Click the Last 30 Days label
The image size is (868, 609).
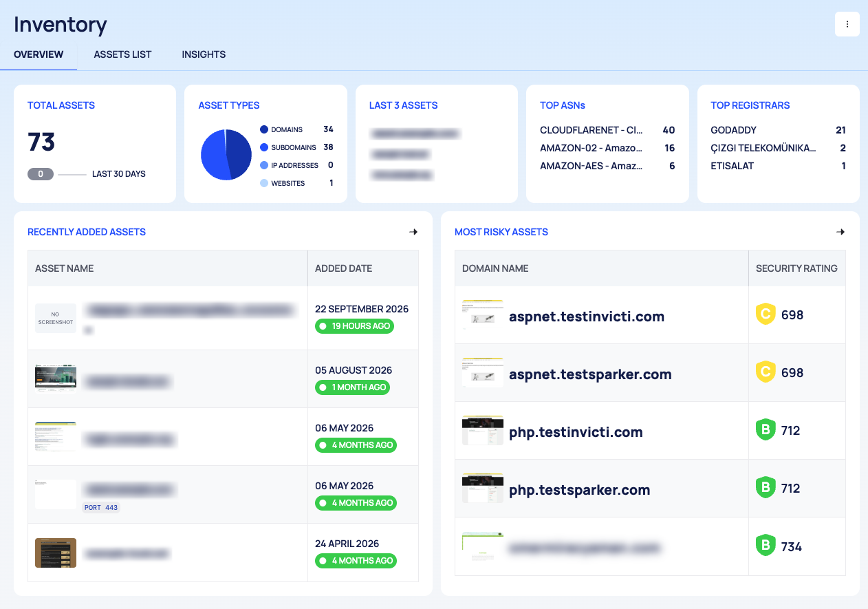click(119, 174)
